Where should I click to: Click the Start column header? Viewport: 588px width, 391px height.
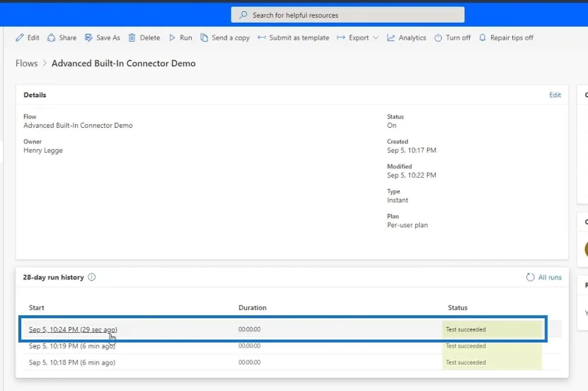click(x=36, y=307)
